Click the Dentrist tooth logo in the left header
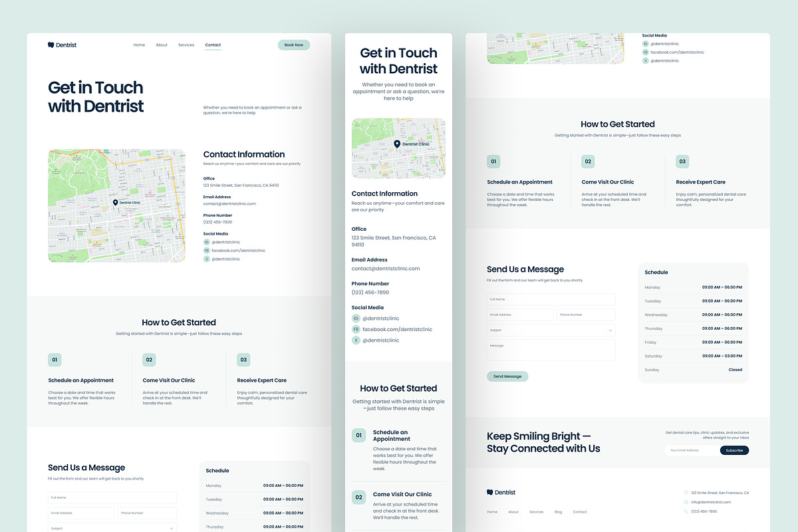This screenshot has height=532, width=798. coord(51,45)
